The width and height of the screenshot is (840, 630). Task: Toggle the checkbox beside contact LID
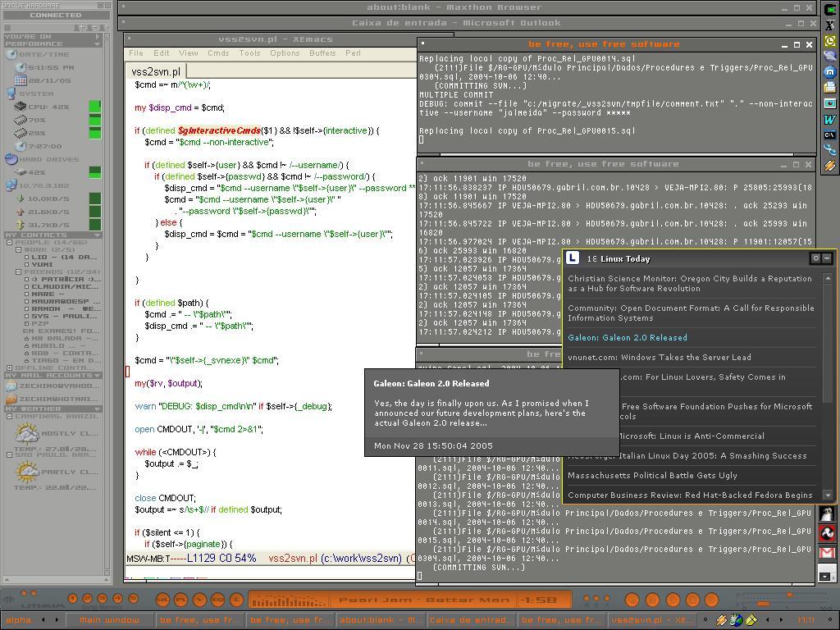coord(27,257)
